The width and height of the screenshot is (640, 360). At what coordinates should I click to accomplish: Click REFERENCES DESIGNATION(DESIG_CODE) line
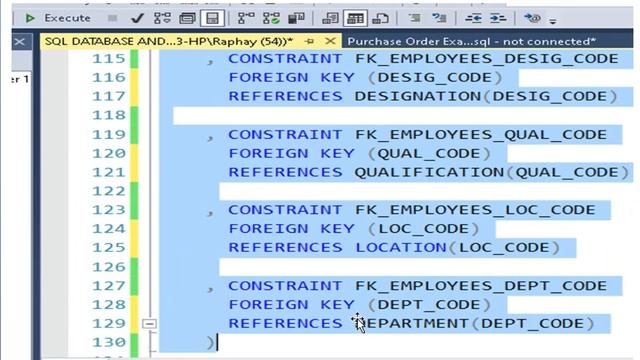click(x=423, y=97)
